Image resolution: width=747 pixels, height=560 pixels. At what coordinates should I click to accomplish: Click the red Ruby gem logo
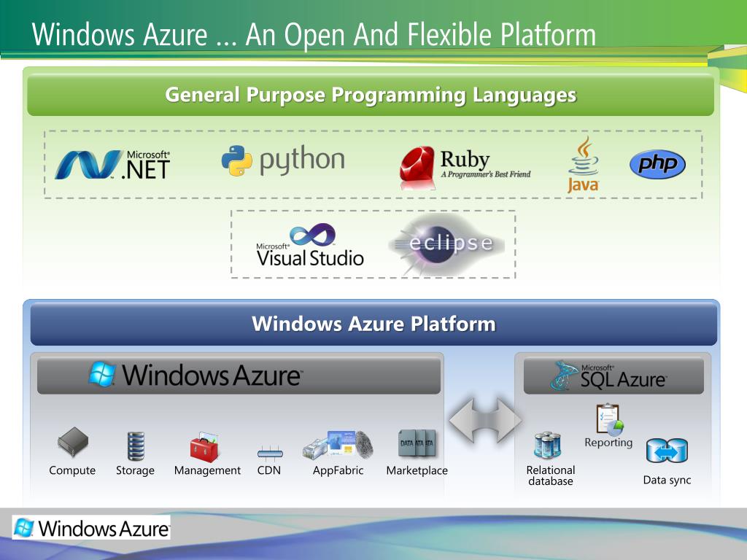click(x=417, y=167)
